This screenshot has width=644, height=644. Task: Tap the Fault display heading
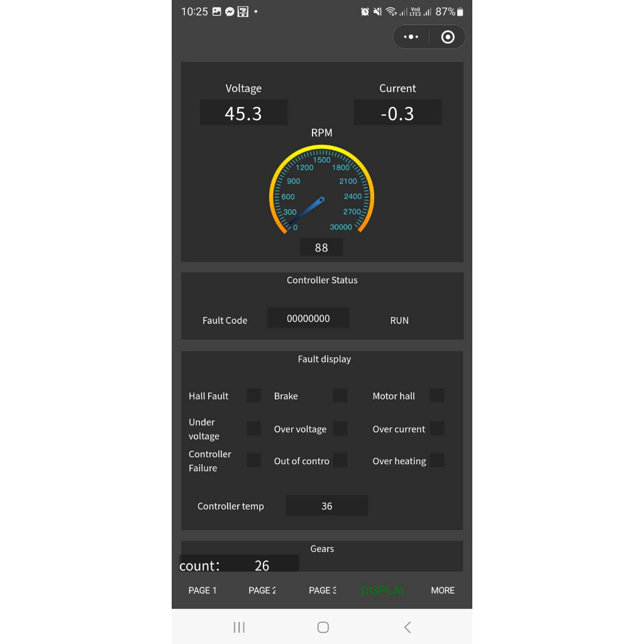[325, 359]
